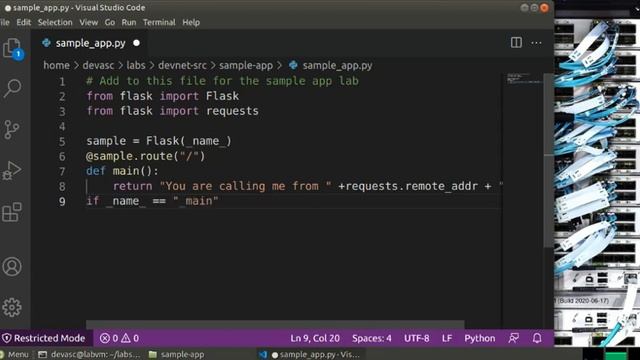640x360 pixels.
Task: Open More Actions ellipsis in editor
Action: [536, 42]
